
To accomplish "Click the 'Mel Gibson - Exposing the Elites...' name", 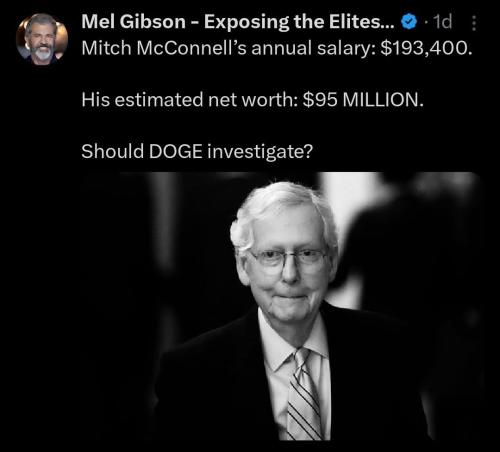I will (238, 22).
